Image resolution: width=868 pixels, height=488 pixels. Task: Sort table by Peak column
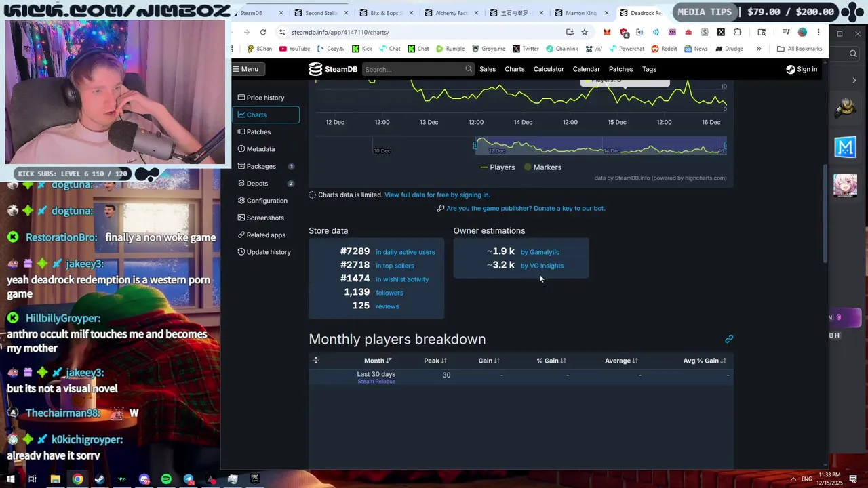435,361
